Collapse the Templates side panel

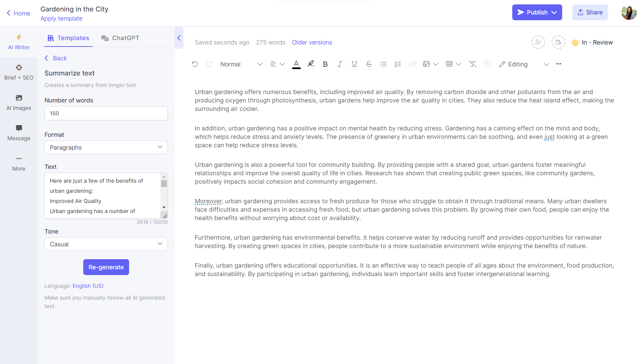(x=179, y=38)
